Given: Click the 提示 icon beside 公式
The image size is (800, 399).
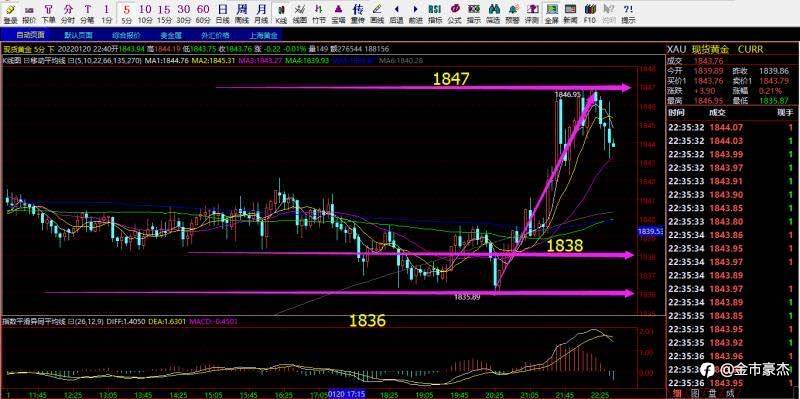Looking at the screenshot, I should click(x=473, y=13).
